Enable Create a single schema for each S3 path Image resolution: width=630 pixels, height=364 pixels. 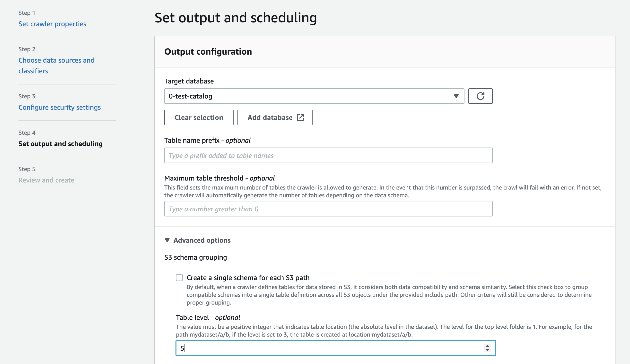(179, 277)
